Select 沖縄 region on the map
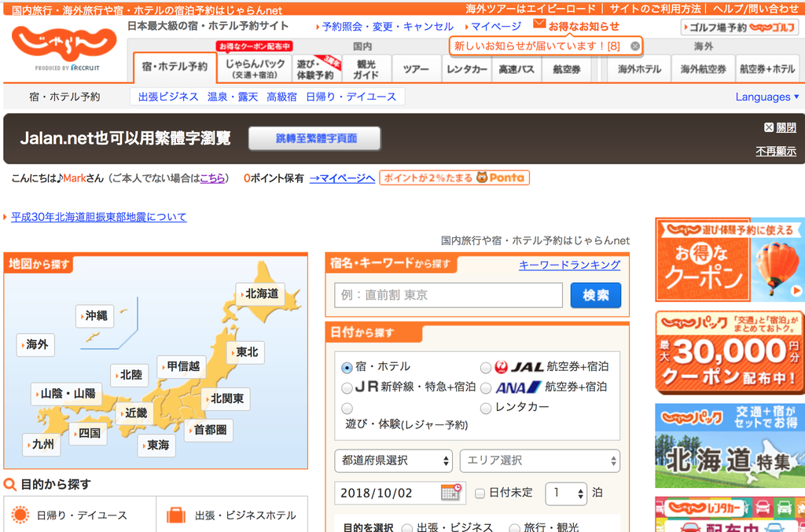The image size is (805, 532). [94, 316]
